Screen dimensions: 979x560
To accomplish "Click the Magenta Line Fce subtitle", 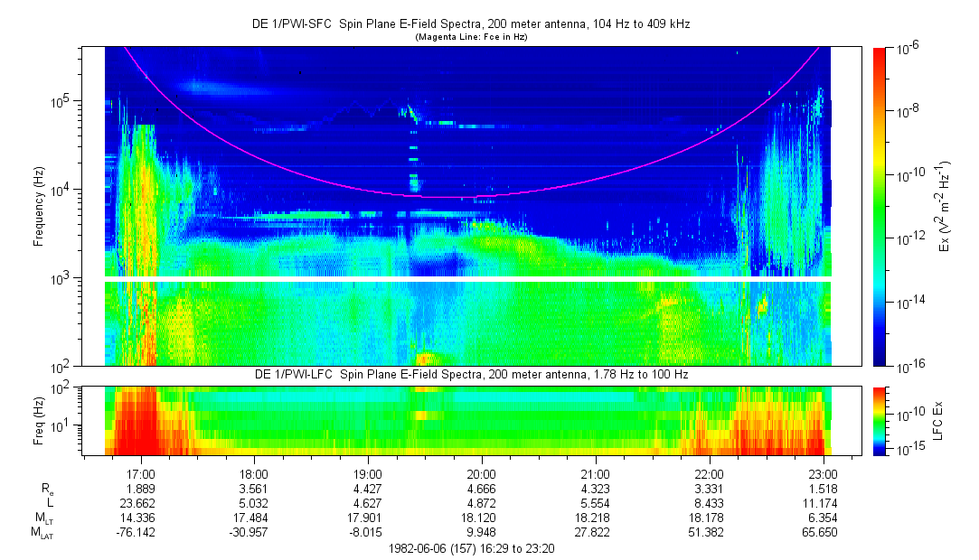I will point(470,37).
